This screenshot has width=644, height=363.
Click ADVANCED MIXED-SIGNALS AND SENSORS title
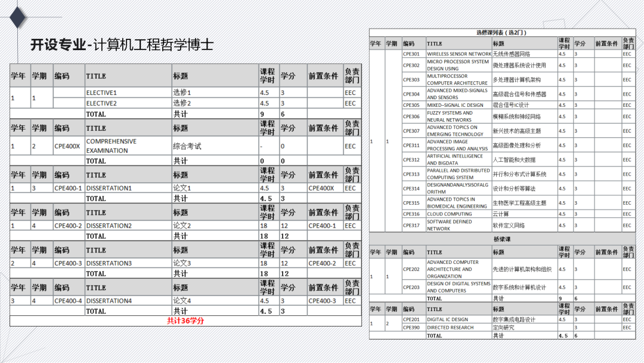(x=457, y=94)
